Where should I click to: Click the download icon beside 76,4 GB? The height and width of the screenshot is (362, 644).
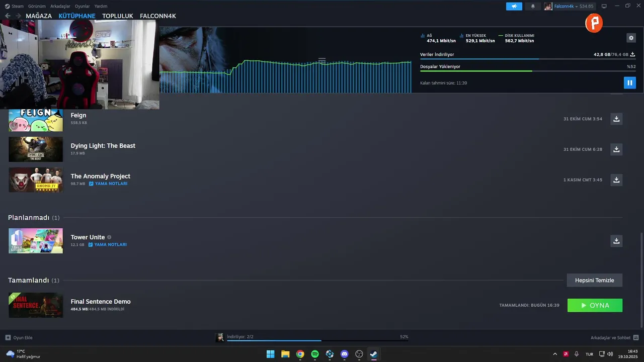[x=633, y=54]
